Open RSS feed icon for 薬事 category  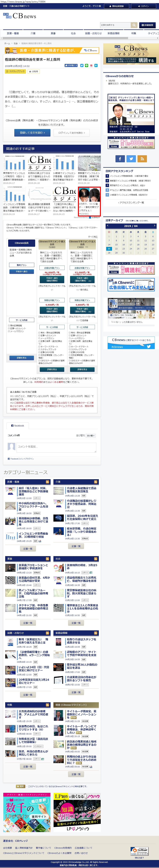pyautogui.click(x=48, y=559)
